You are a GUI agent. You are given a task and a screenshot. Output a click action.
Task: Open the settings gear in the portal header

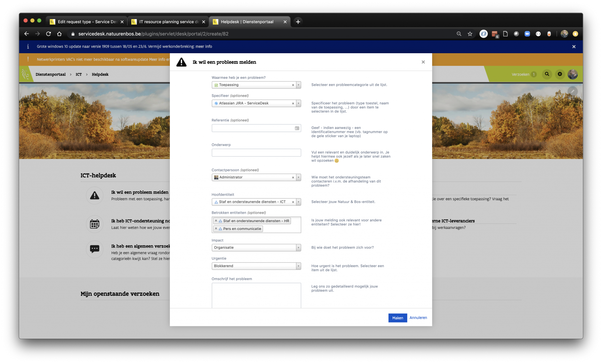tap(560, 74)
